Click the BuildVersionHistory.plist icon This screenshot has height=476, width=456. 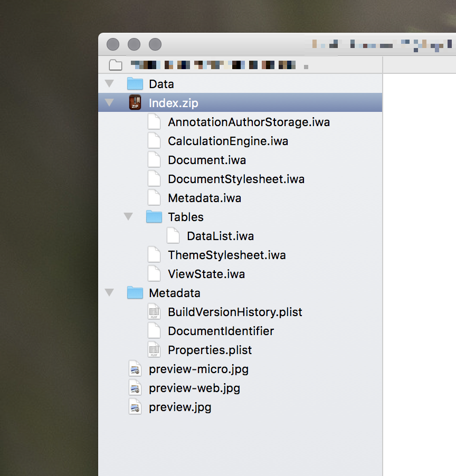point(154,311)
